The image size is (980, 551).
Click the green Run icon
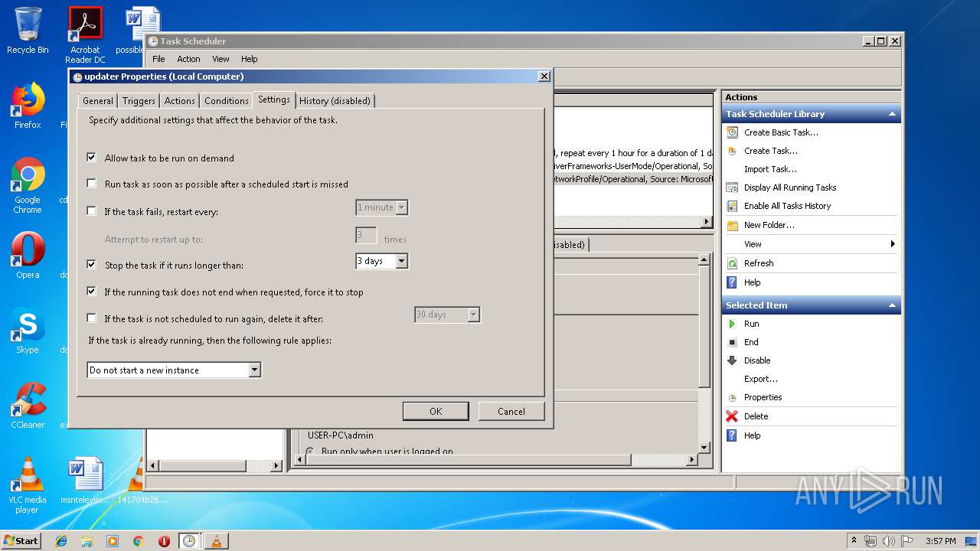(x=732, y=324)
